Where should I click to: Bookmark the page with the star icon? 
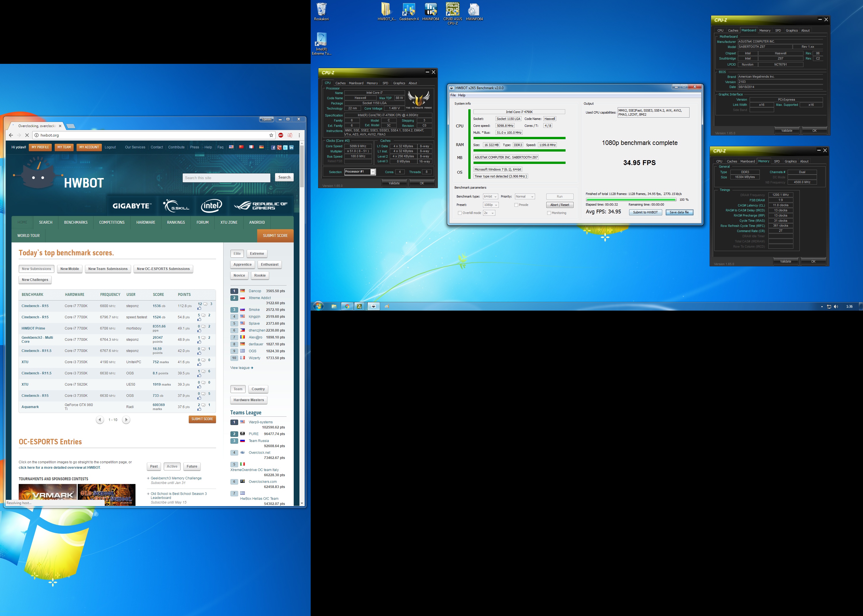point(271,135)
